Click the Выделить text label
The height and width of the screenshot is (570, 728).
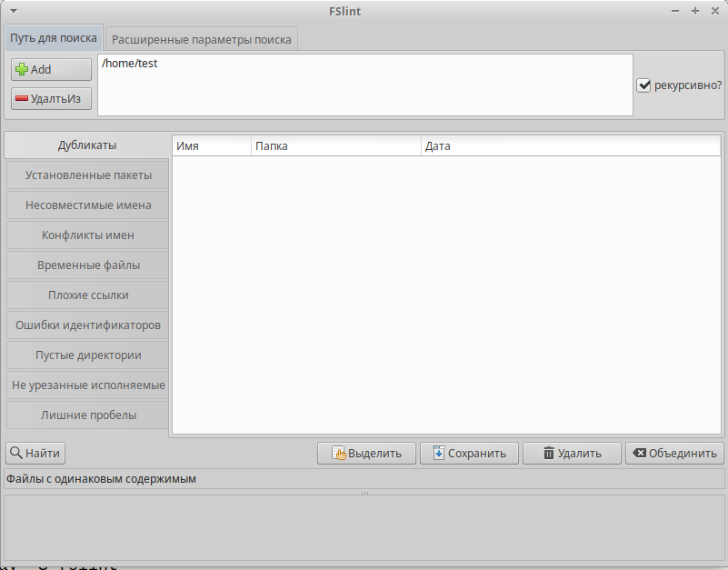pos(374,454)
